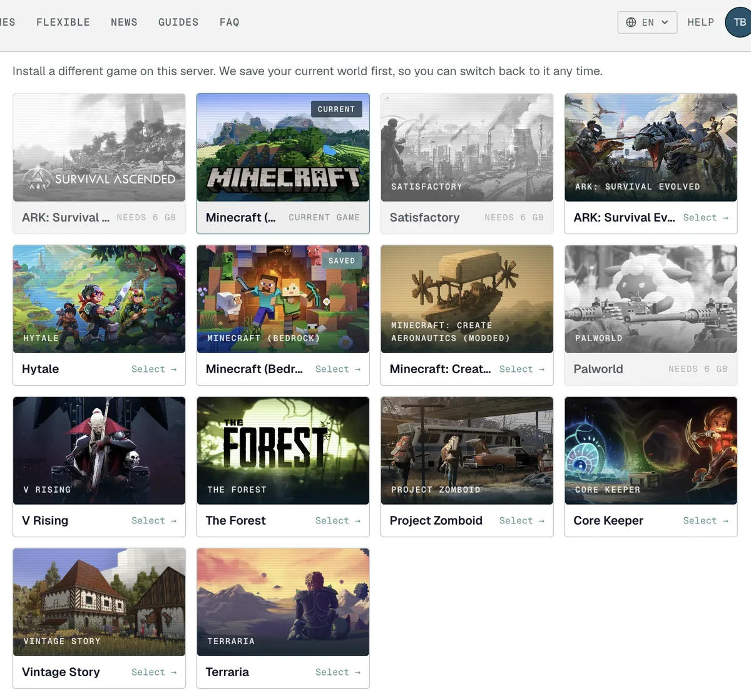
Task: Click Select for V Rising
Action: pos(154,520)
